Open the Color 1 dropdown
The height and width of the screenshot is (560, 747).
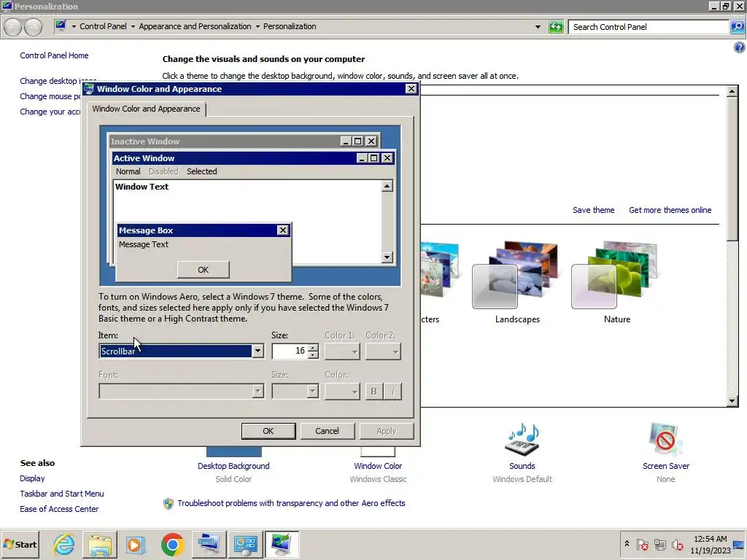pos(342,351)
